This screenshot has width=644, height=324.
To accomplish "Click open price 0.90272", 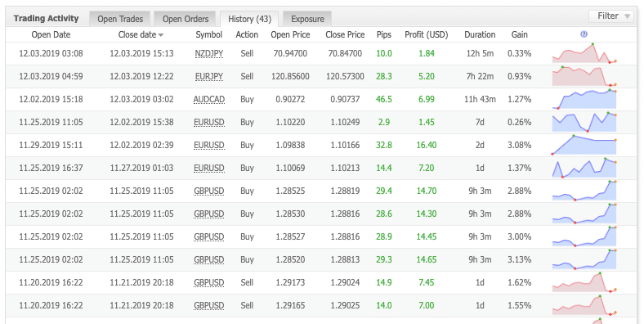I will (x=290, y=100).
